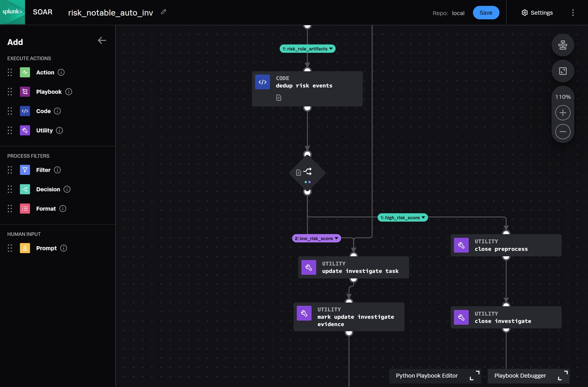Screen dimensions: 588x387
Task: Click the Decision label in Add panel
Action: 48,189
